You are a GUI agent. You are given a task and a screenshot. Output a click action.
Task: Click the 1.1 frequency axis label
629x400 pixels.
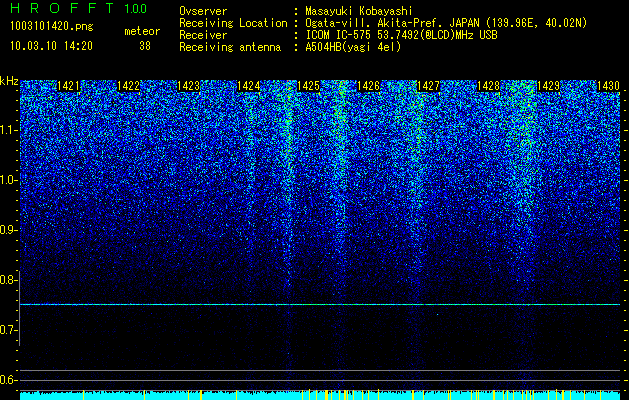(x=8, y=130)
